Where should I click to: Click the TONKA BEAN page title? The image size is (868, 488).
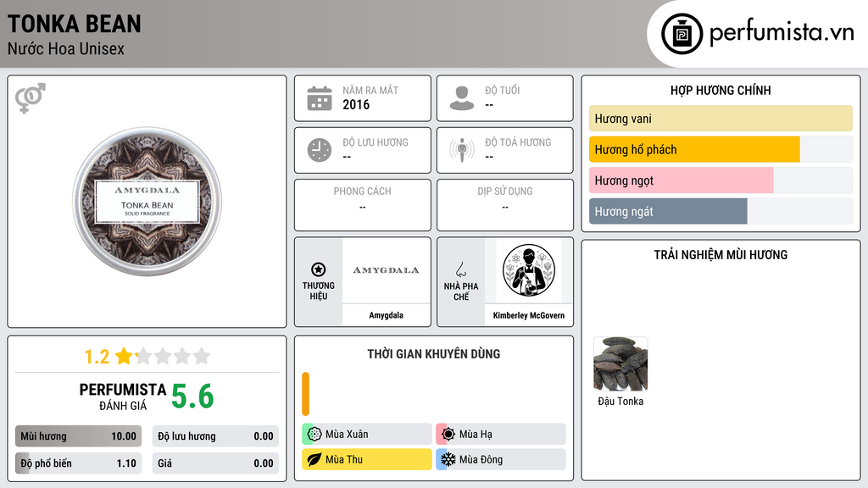pos(75,24)
